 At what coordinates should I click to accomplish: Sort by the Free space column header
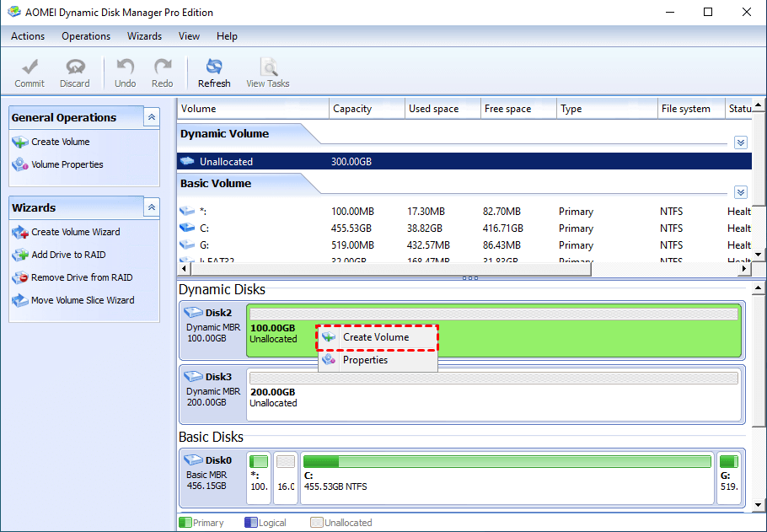[x=518, y=109]
